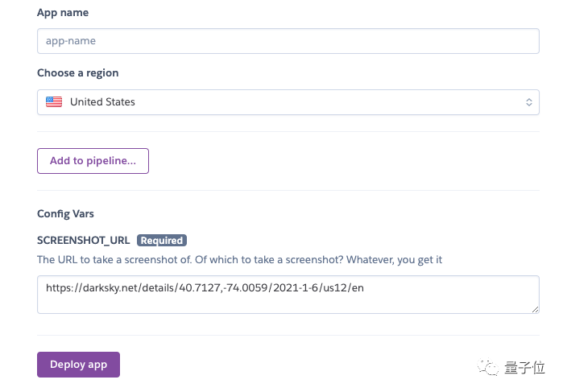Viewport: 563px width, 392px height.
Task: Click the screenshot URL description text
Action: click(240, 260)
